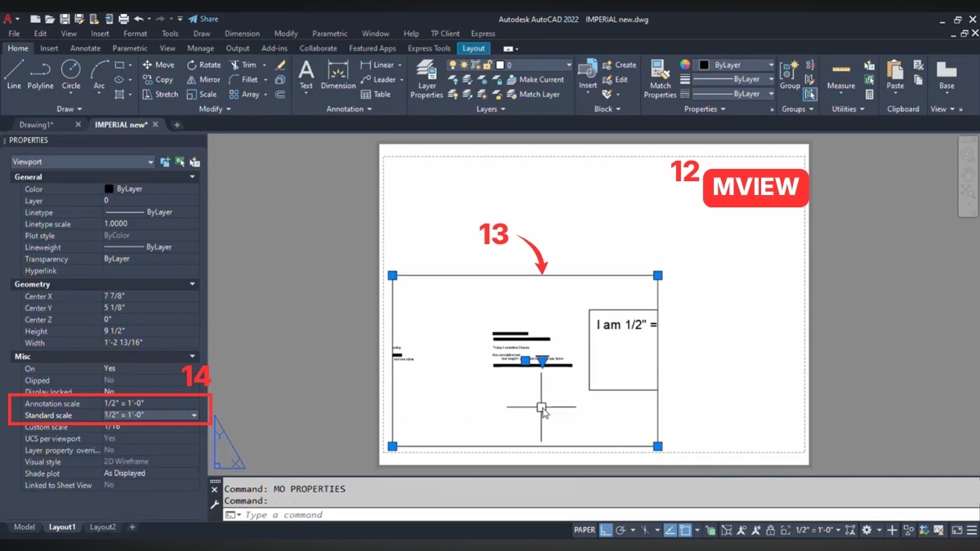Switch to the Model tab
Image resolution: width=980 pixels, height=551 pixels.
(x=24, y=527)
